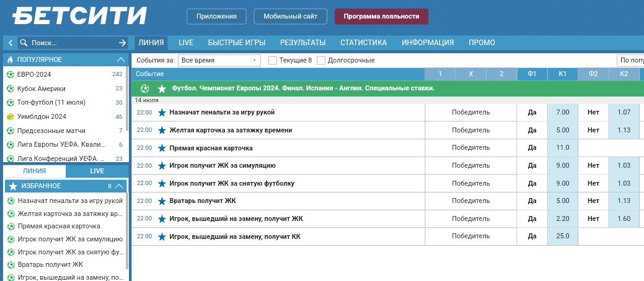The height and width of the screenshot is (281, 644).
Task: Open Желтая карточка за затяжку времени event
Action: click(231, 130)
